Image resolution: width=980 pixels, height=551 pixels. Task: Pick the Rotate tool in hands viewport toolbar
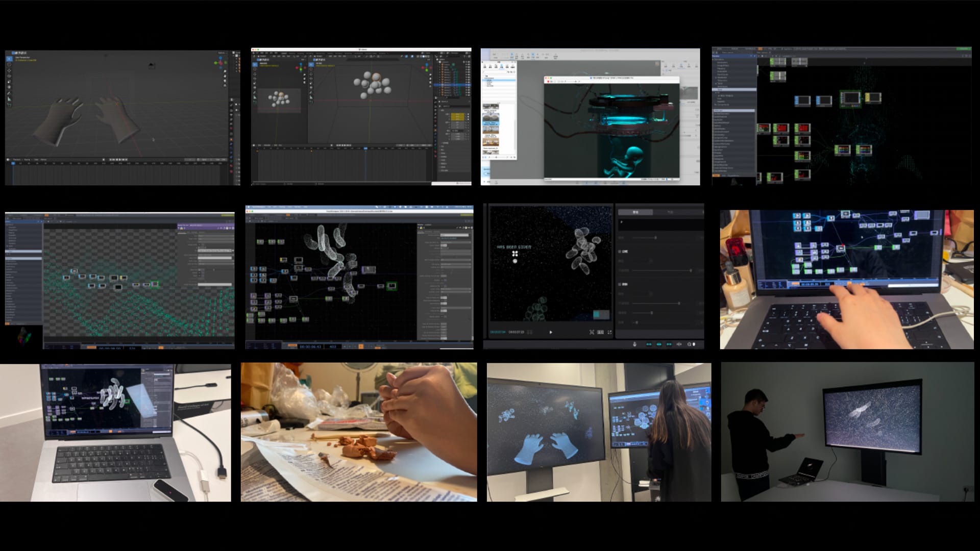pyautogui.click(x=9, y=76)
